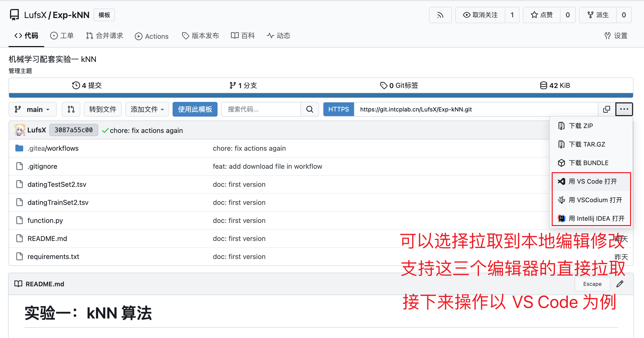Screen dimensions: 644x338
Task: Select the HTTPS clone protocol
Action: tap(339, 109)
